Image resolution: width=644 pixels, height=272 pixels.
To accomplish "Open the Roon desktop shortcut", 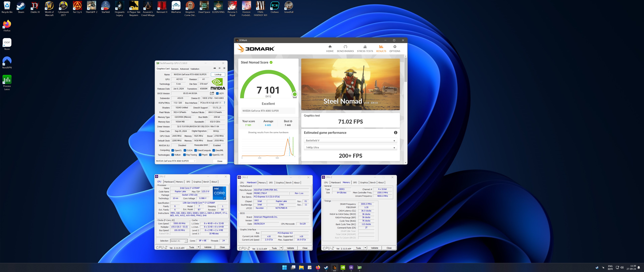I will tap(7, 44).
